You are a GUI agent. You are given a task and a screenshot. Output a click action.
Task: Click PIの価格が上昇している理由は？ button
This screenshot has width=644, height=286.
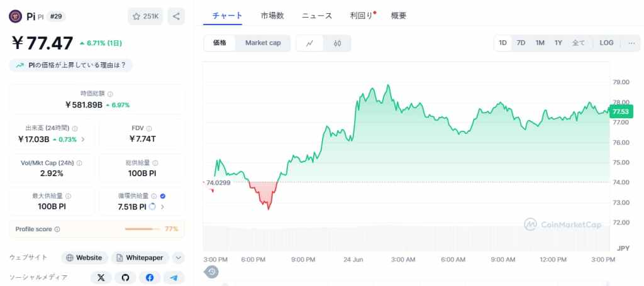(x=71, y=65)
